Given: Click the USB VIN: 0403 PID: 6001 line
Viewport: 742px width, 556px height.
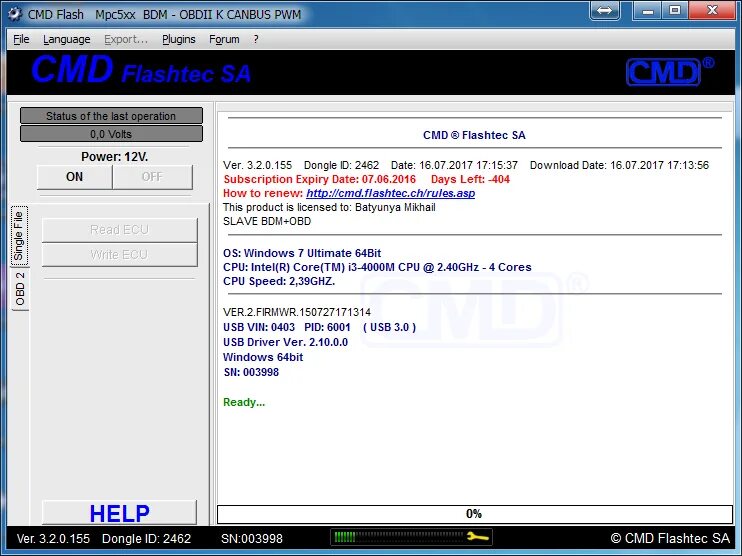Looking at the screenshot, I should point(319,327).
